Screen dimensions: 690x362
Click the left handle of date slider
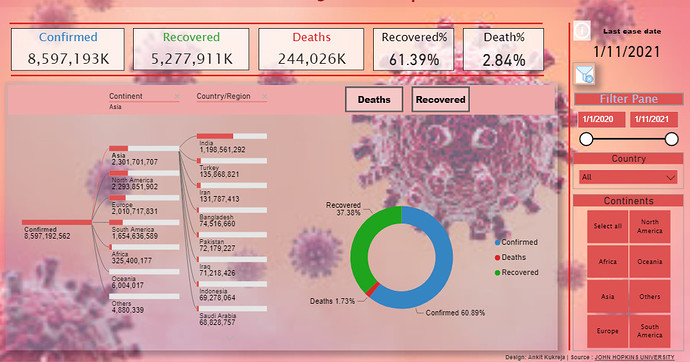click(586, 139)
